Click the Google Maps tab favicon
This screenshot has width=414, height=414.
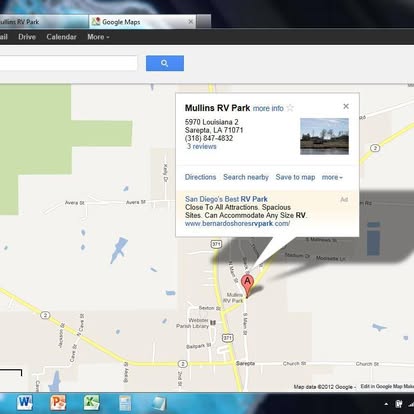[x=96, y=22]
